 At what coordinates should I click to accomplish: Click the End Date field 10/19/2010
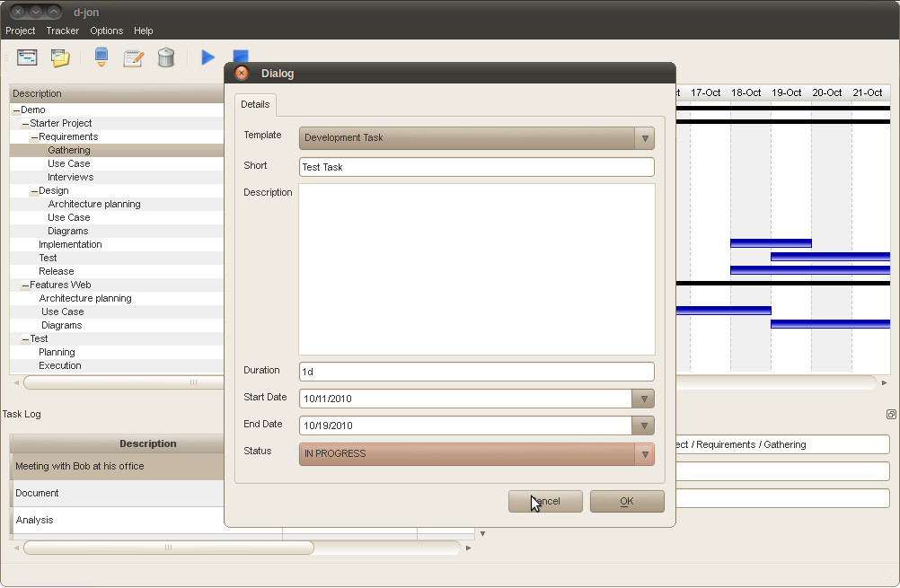465,426
